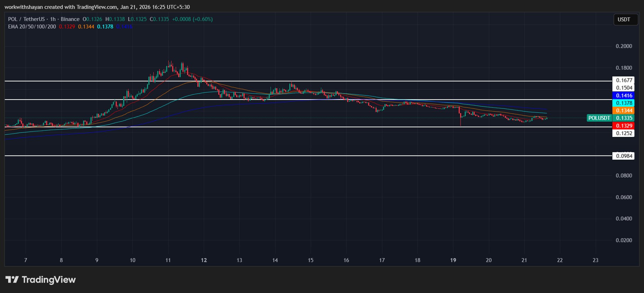Click the red EMA 20 value in legend
The image size is (644, 293).
pos(67,27)
